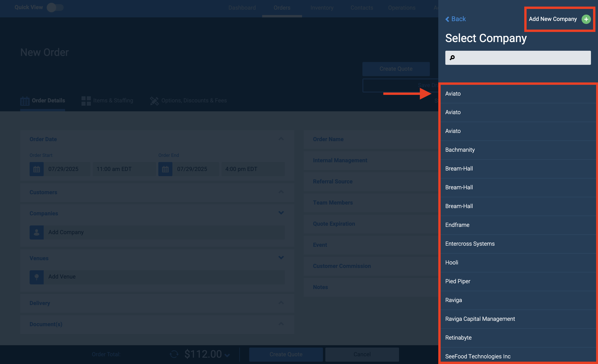Click Create Quote button above Save Draft
Screen dimensions: 598x364
tap(396, 69)
